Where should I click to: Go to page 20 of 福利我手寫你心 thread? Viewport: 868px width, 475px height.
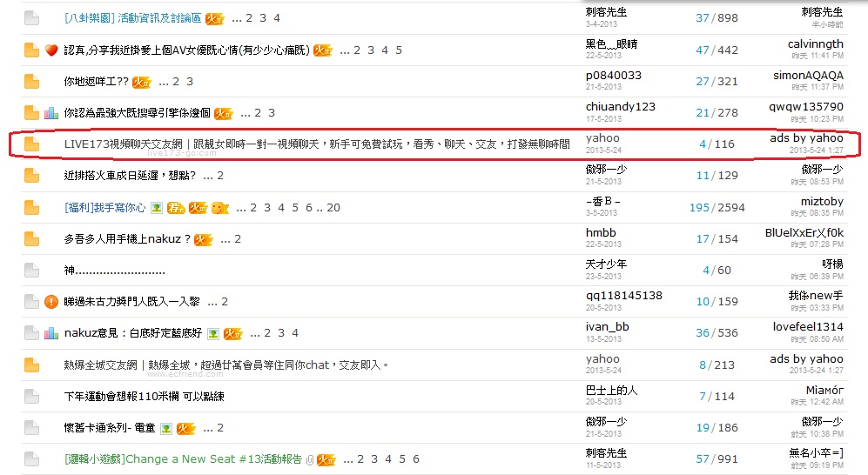(x=333, y=208)
